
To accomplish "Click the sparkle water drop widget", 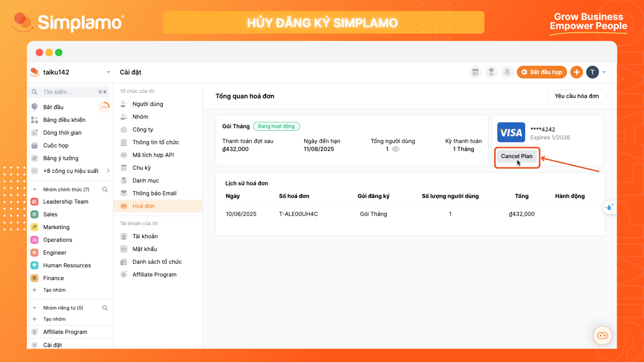I will click(x=609, y=207).
